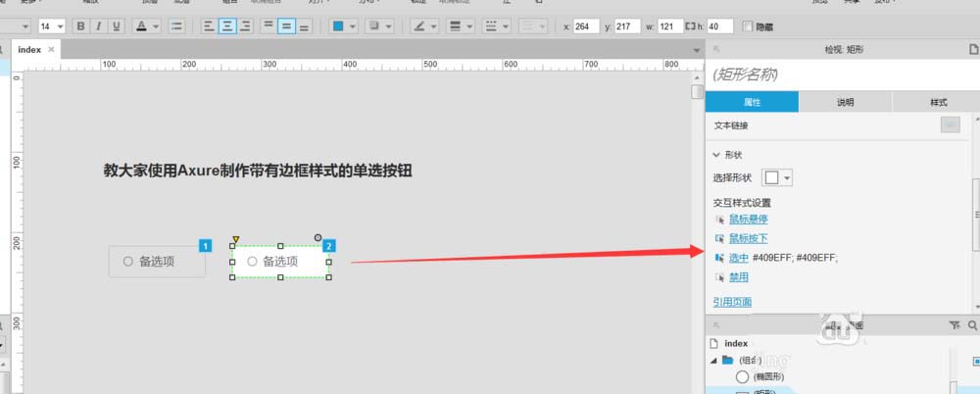Click the blue fill color swatch

click(x=338, y=26)
